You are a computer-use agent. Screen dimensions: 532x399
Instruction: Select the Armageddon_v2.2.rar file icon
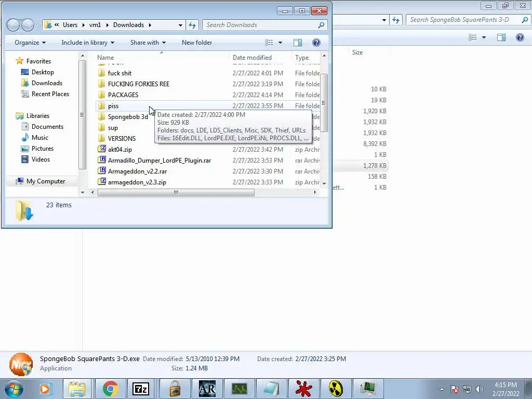(x=102, y=170)
